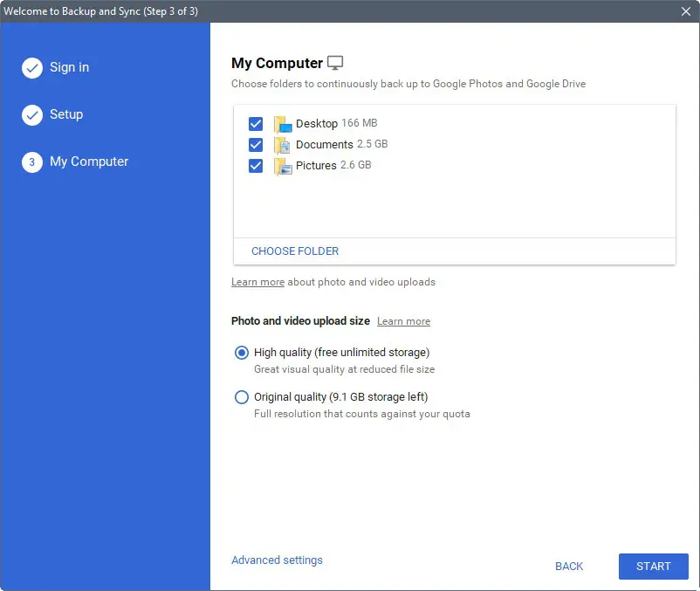Open Learn more about photo and video uploads
This screenshot has height=591, width=700.
coord(257,282)
